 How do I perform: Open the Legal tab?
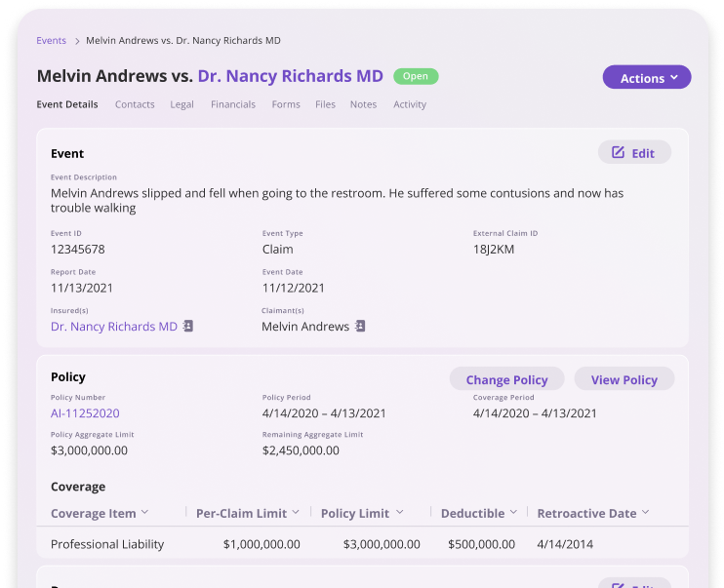[x=182, y=104]
